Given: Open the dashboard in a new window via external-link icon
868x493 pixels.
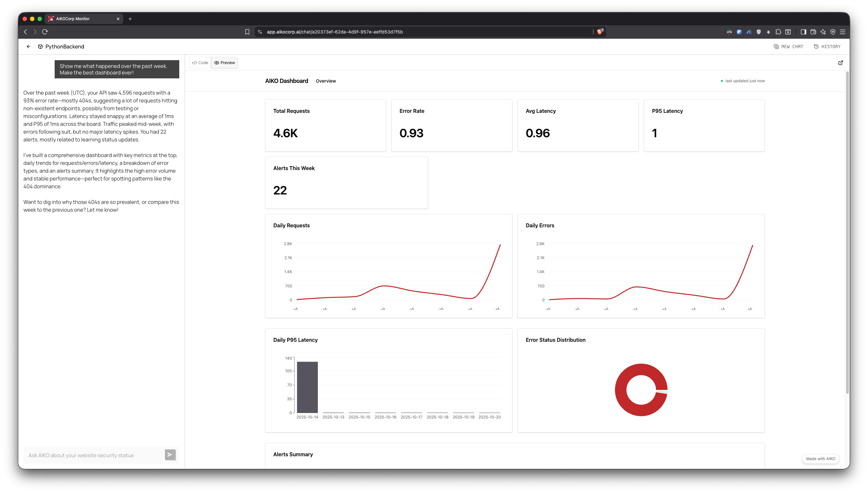Looking at the screenshot, I should [x=841, y=63].
